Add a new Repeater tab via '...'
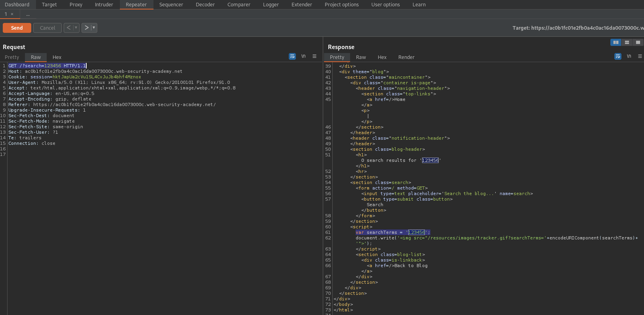The image size is (644, 315). (x=28, y=14)
